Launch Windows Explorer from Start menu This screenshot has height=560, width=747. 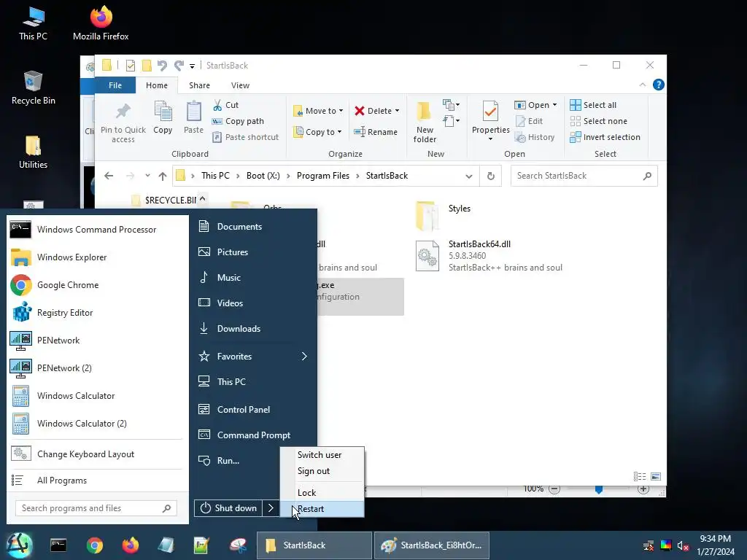pos(98,257)
